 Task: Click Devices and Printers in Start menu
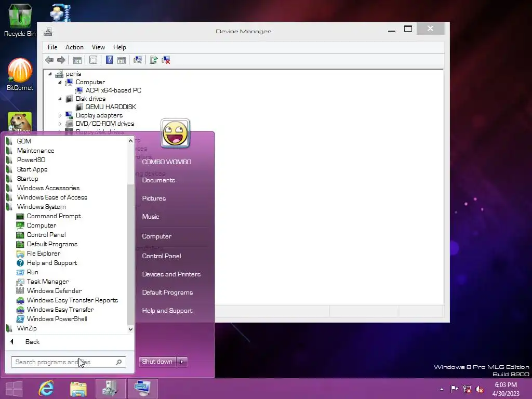(x=171, y=274)
